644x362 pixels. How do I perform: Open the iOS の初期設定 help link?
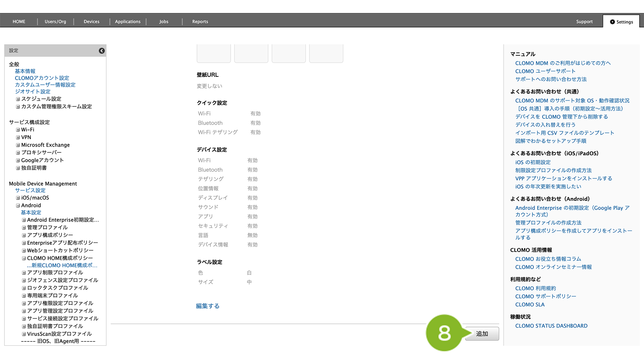tap(533, 162)
